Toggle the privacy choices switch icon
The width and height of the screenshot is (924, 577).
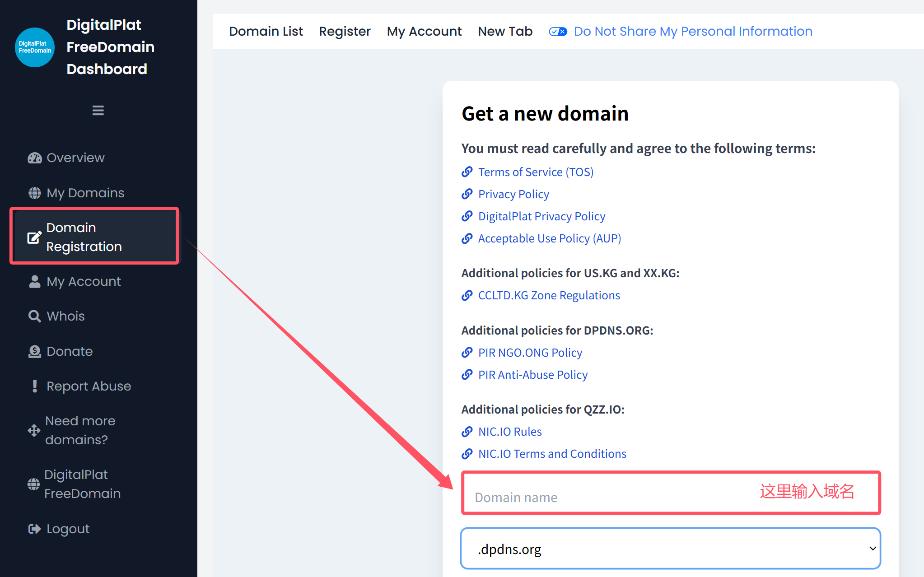(558, 31)
